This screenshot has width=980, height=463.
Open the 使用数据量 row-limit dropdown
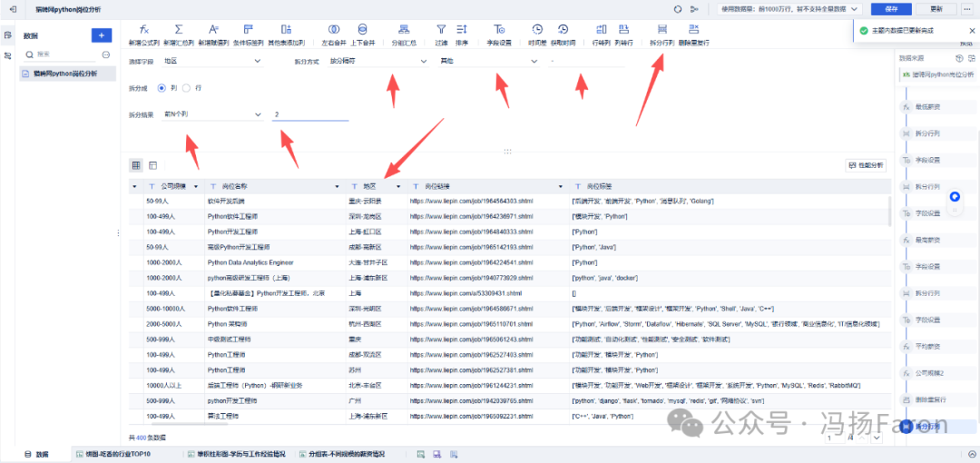coord(790,9)
